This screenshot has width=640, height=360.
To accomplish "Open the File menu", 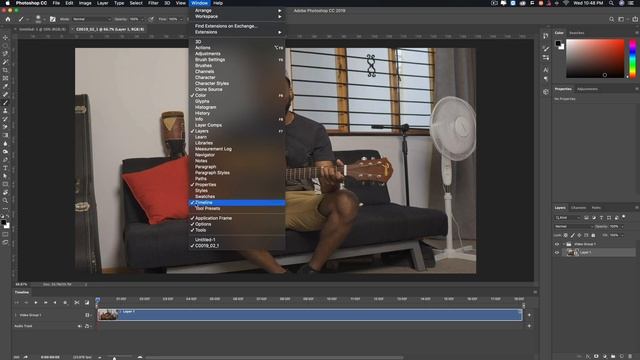I will 56,3.
